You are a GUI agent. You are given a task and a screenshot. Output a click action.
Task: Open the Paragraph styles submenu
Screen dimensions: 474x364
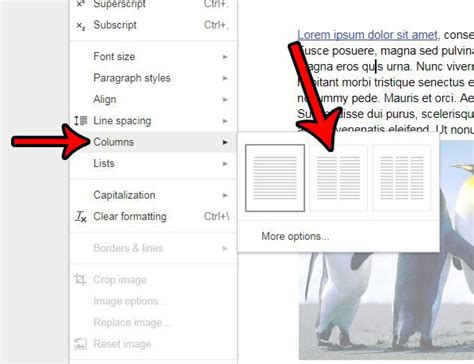point(154,78)
